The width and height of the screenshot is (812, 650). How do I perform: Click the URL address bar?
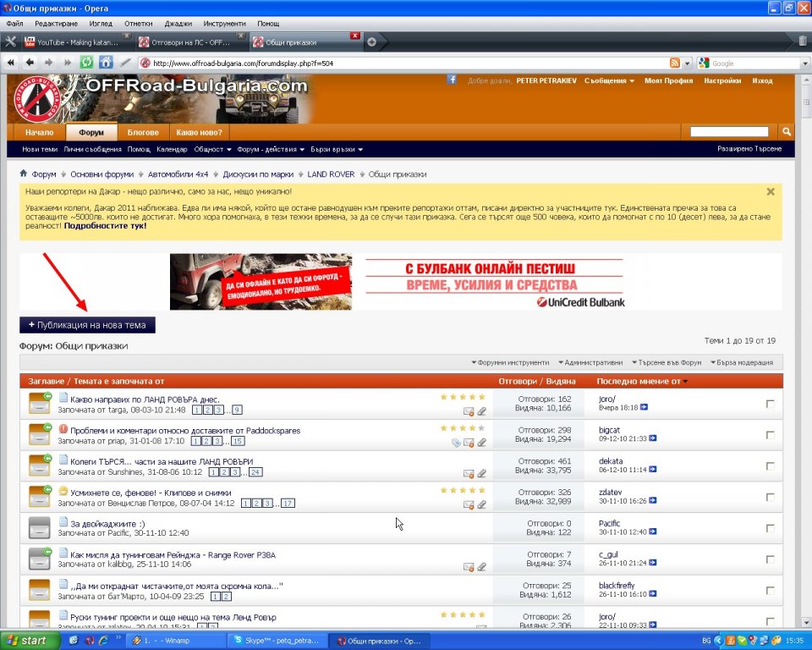pyautogui.click(x=404, y=63)
